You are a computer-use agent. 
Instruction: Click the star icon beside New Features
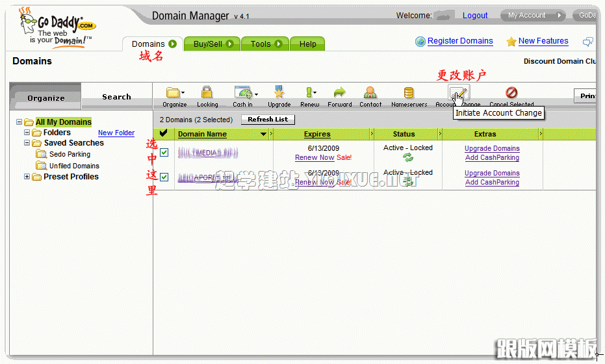pos(511,42)
